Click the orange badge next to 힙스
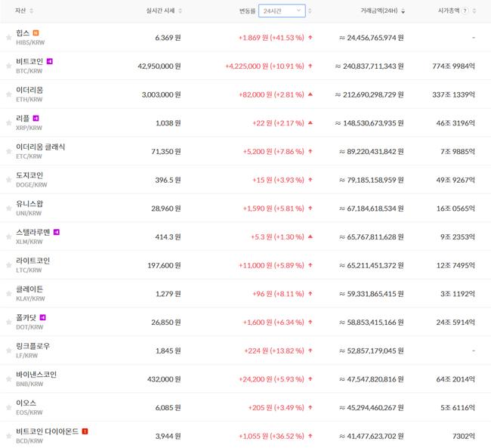The image size is (491, 448). pos(36,33)
